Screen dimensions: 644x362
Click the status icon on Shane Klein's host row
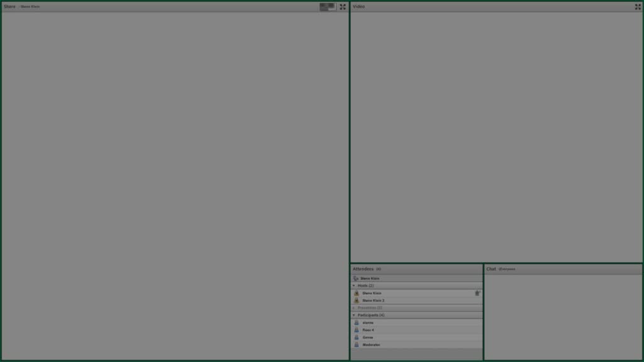477,293
